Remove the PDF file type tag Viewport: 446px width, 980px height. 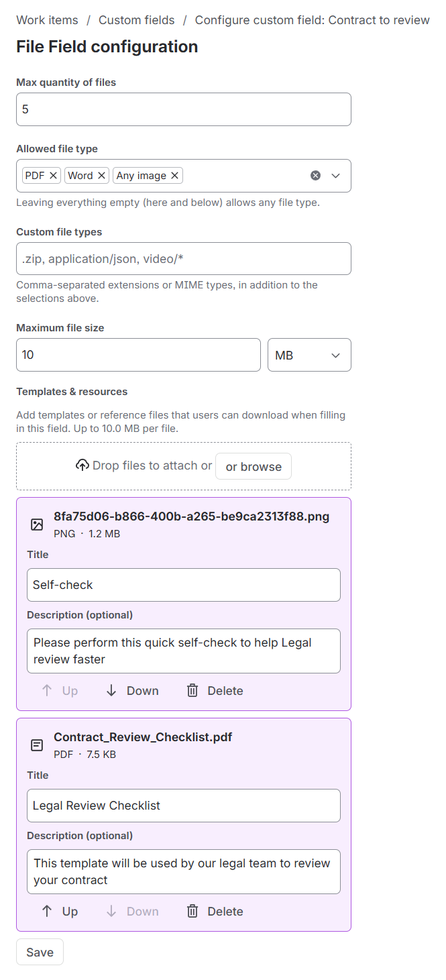pyautogui.click(x=54, y=176)
